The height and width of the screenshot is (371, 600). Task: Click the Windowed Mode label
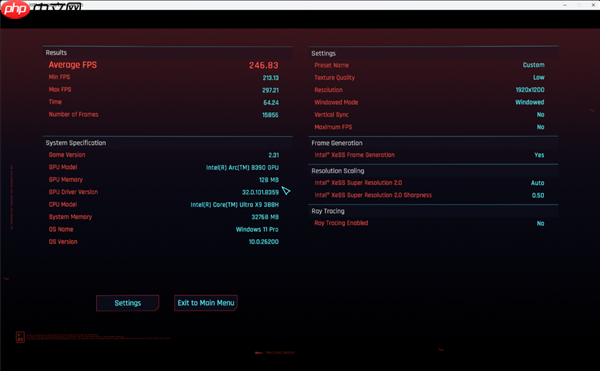[x=336, y=102]
